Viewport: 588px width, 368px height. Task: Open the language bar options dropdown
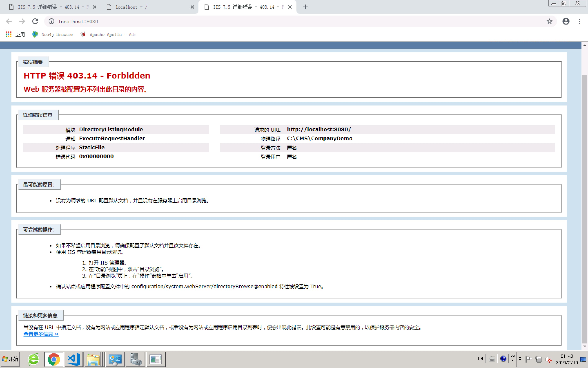513,361
